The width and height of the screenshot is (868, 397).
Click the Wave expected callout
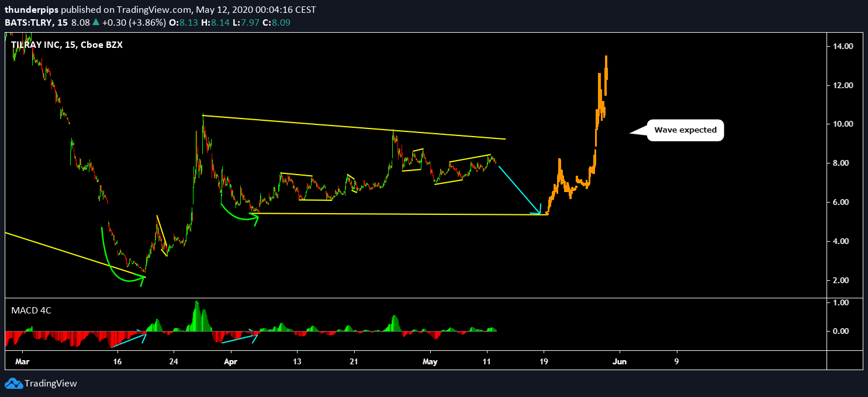[x=685, y=130]
